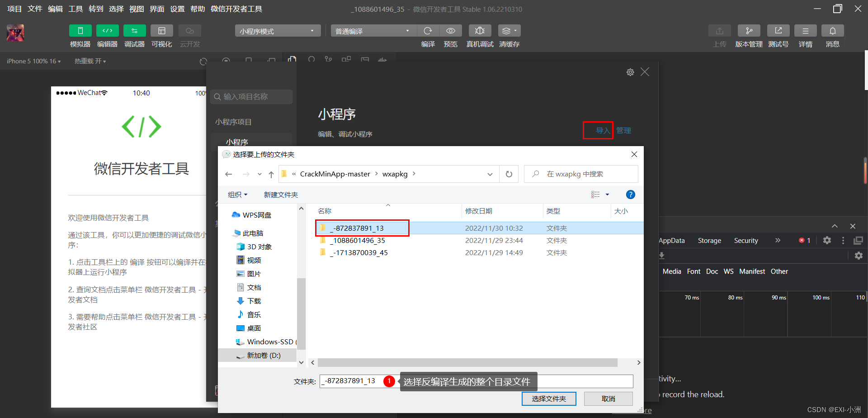Open the 文件 menu
The height and width of the screenshot is (418, 868).
35,9
